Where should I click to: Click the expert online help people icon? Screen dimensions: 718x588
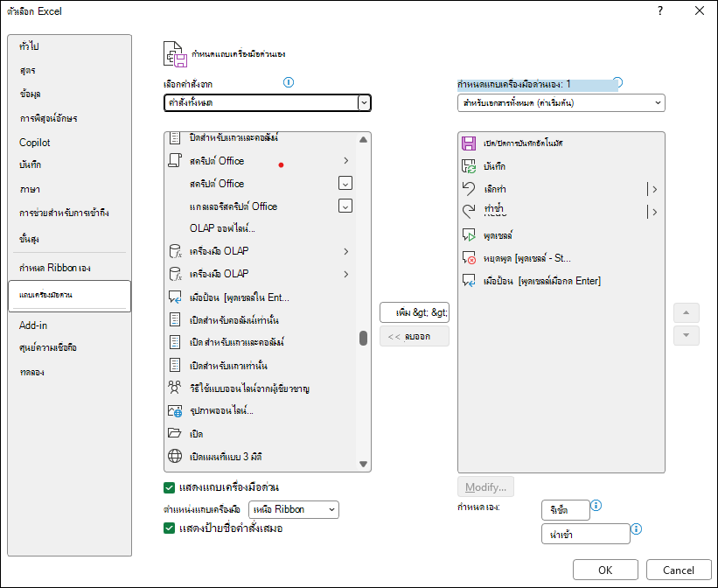174,388
